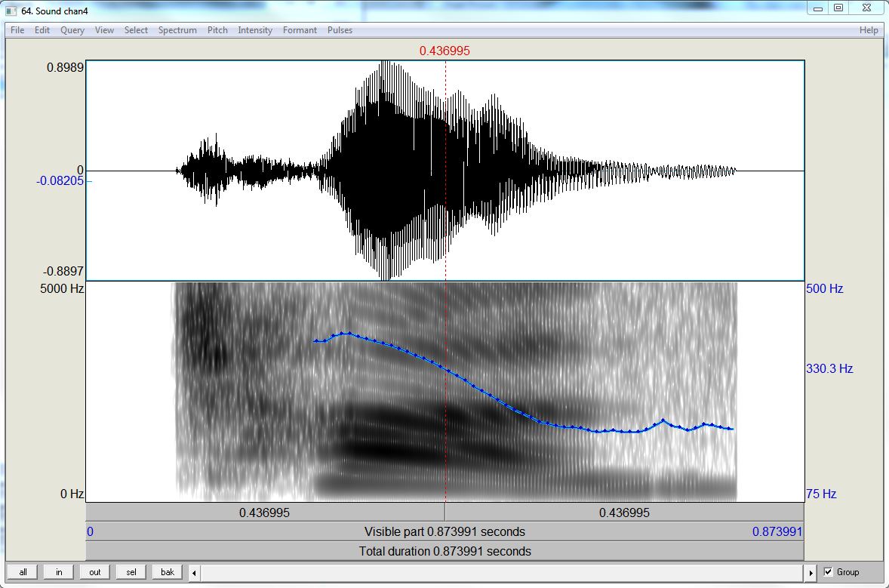Click the 330.3 Hz pitch value
The height and width of the screenshot is (588, 889).
click(829, 368)
